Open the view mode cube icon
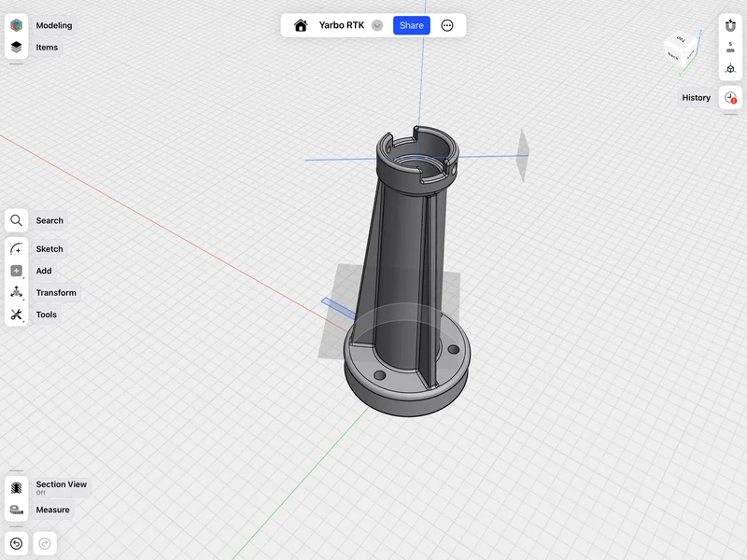This screenshot has height=560, width=747. [730, 69]
